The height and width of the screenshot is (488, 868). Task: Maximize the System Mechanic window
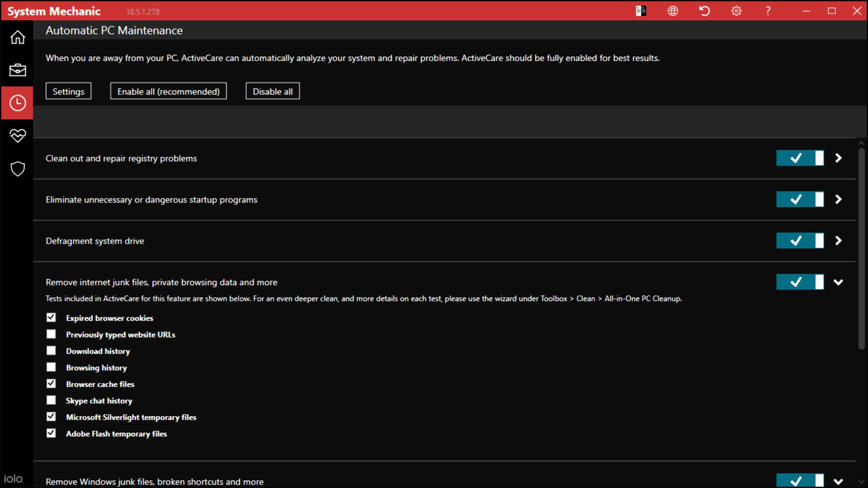click(x=832, y=11)
